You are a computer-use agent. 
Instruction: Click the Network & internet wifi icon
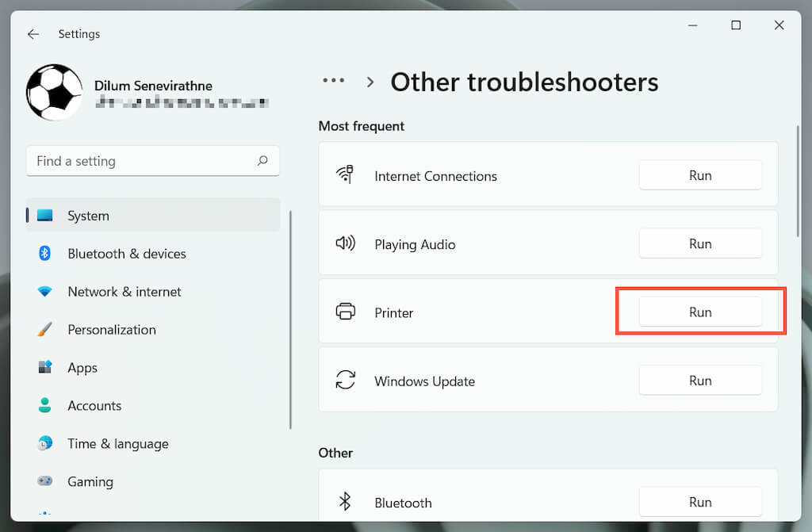click(x=45, y=292)
